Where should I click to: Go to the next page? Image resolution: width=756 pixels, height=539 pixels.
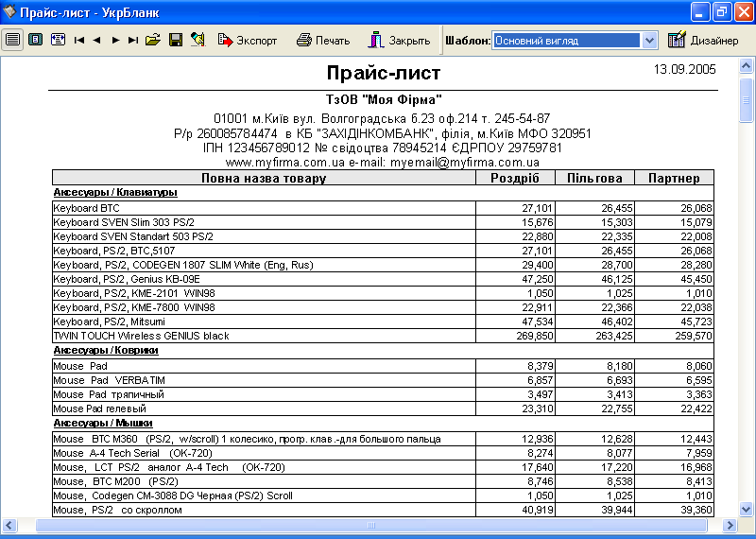pos(115,40)
